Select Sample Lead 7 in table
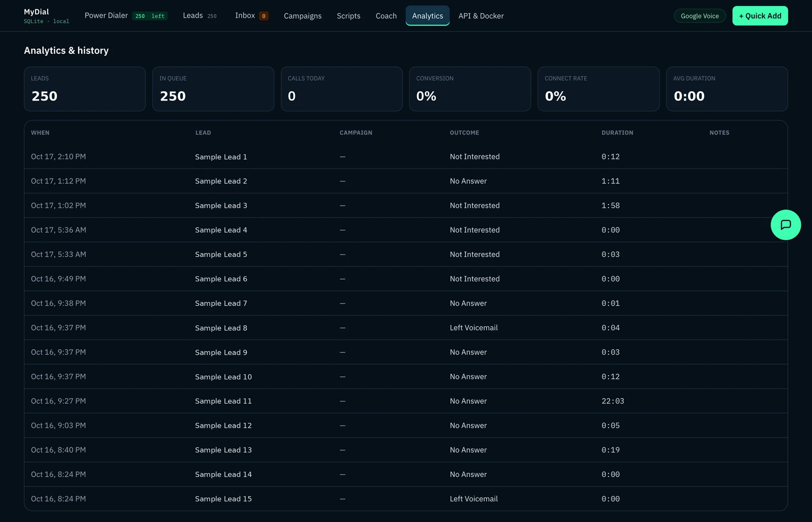 (x=221, y=303)
